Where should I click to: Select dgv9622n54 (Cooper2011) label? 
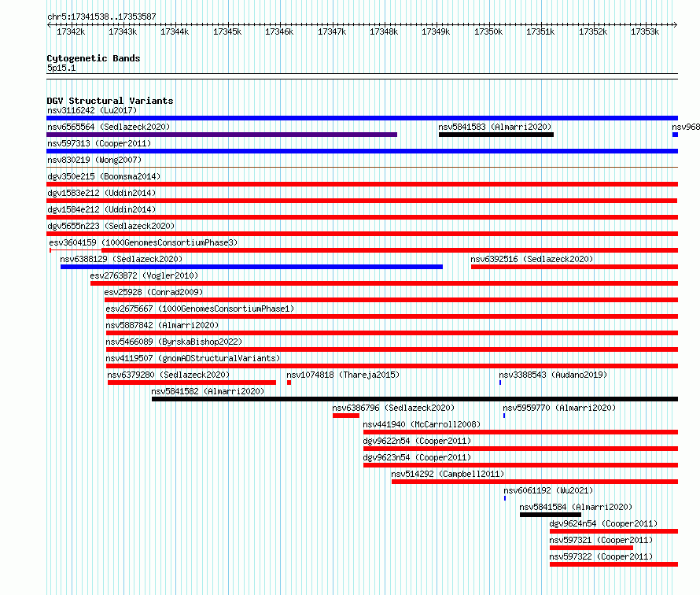click(417, 441)
